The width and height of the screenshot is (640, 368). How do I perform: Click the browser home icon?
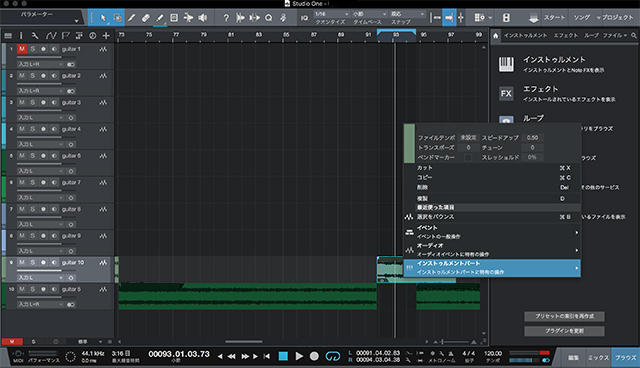(x=496, y=35)
